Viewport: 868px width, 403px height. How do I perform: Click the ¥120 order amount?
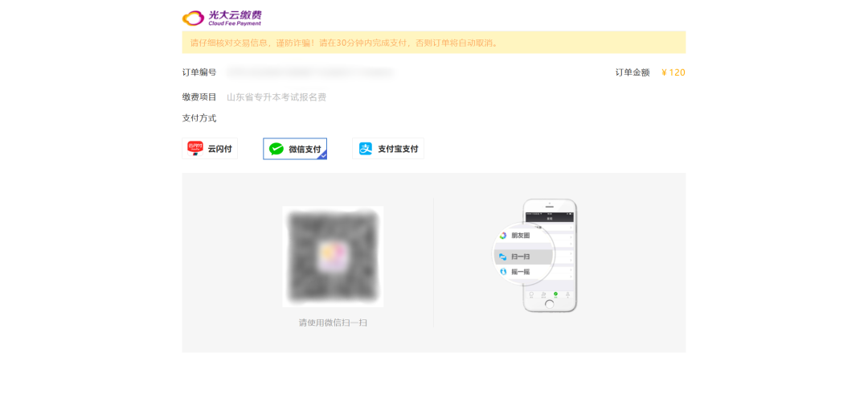tap(673, 72)
